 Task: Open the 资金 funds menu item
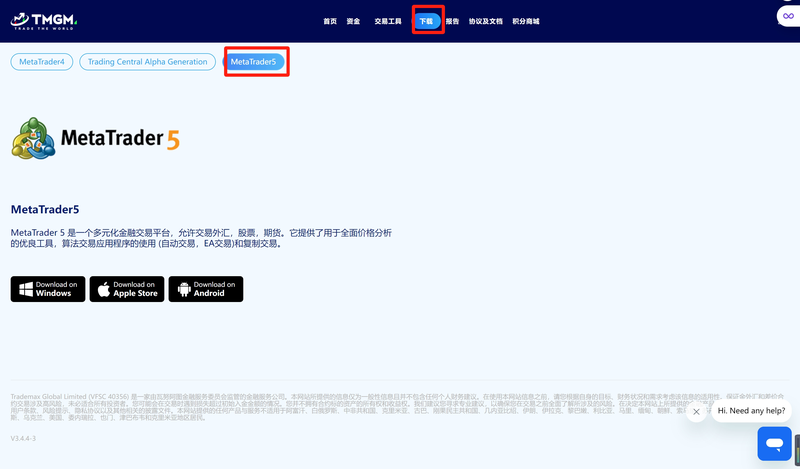(x=353, y=21)
